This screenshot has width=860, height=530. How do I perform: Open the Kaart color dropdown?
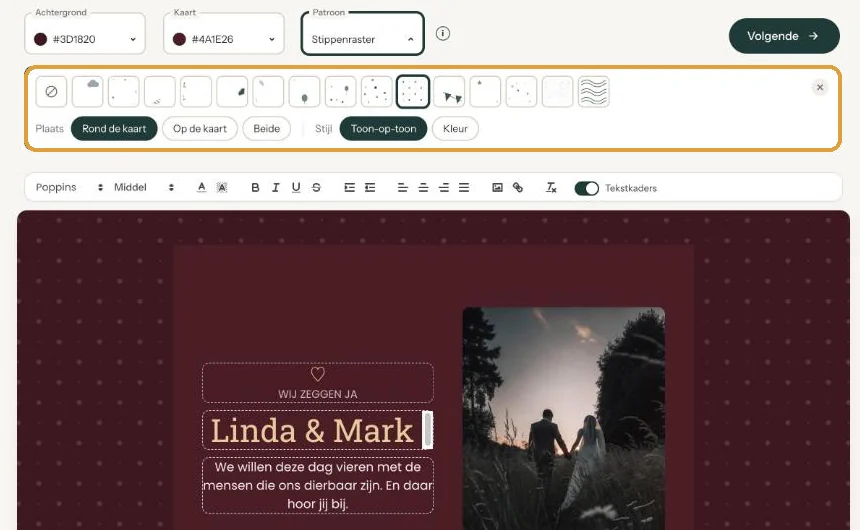coord(224,34)
